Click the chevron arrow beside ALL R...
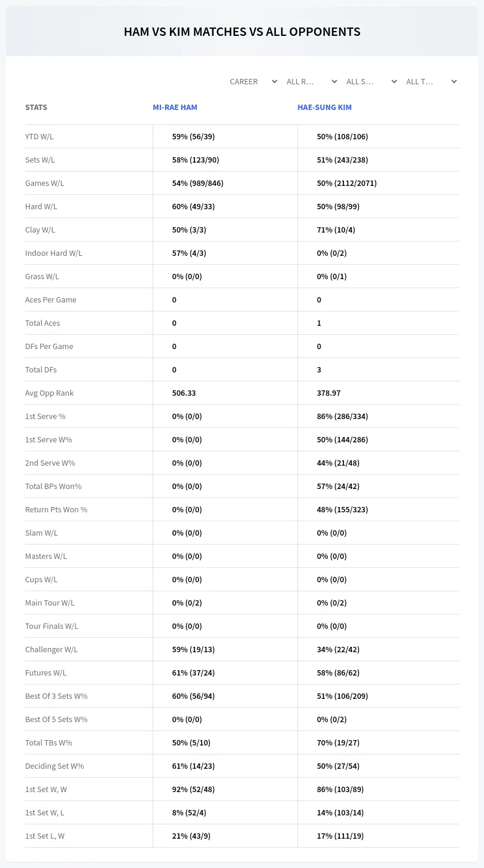Screen dimensions: 484x868 334,81
